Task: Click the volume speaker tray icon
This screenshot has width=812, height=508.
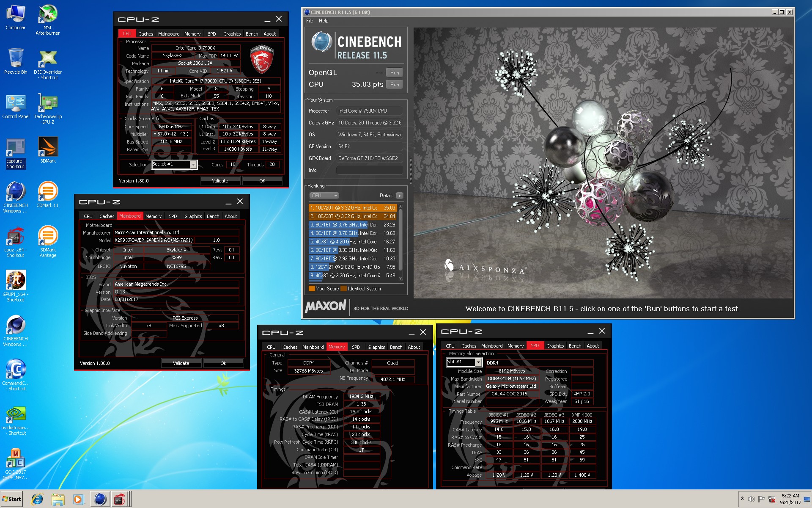Action: coord(752,499)
